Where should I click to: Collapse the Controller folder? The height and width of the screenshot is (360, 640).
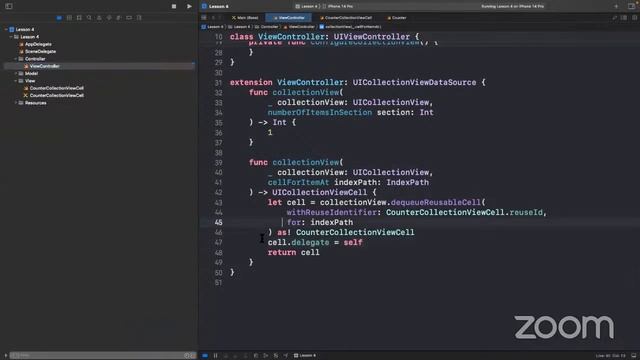pyautogui.click(x=16, y=59)
